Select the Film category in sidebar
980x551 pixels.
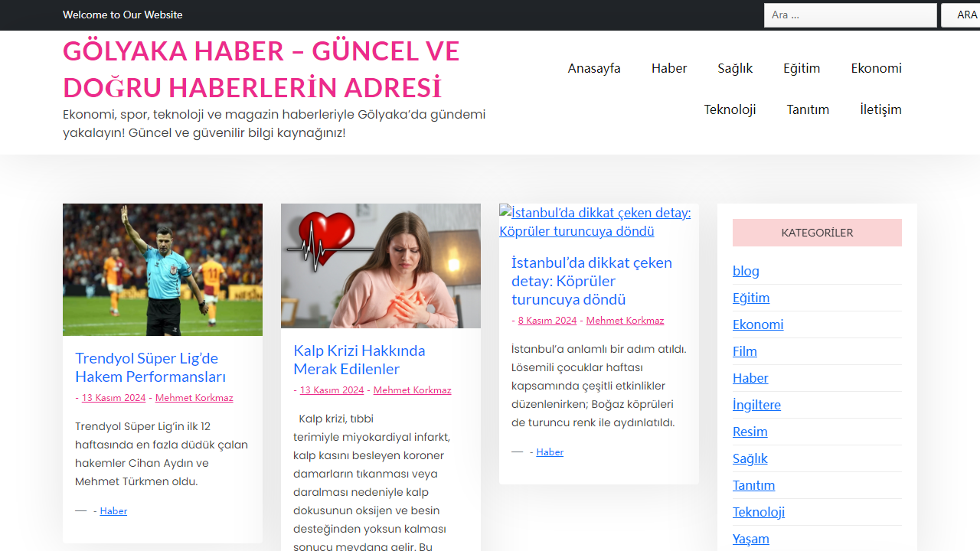pyautogui.click(x=744, y=350)
